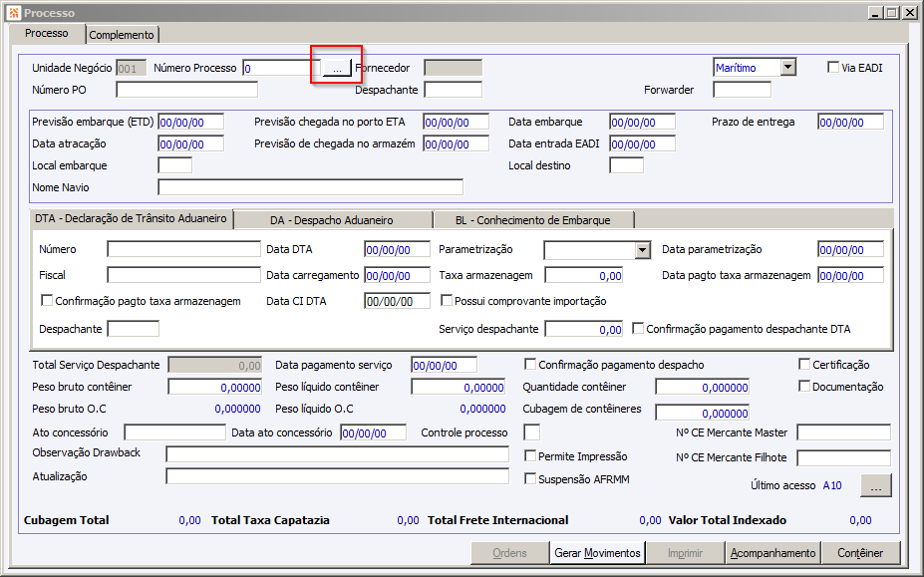Focus the Quantidade contêiner field

(703, 387)
